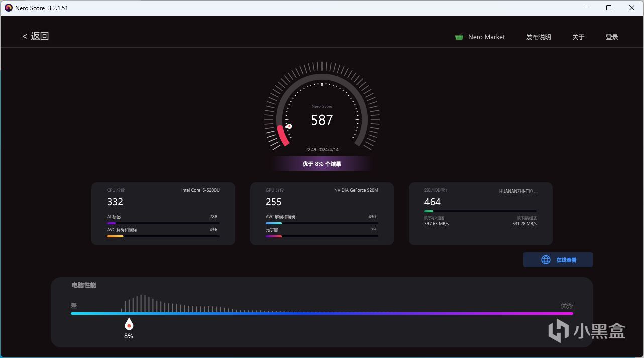The width and height of the screenshot is (644, 358).
Task: Minimize the Nero Score window
Action: tap(586, 8)
